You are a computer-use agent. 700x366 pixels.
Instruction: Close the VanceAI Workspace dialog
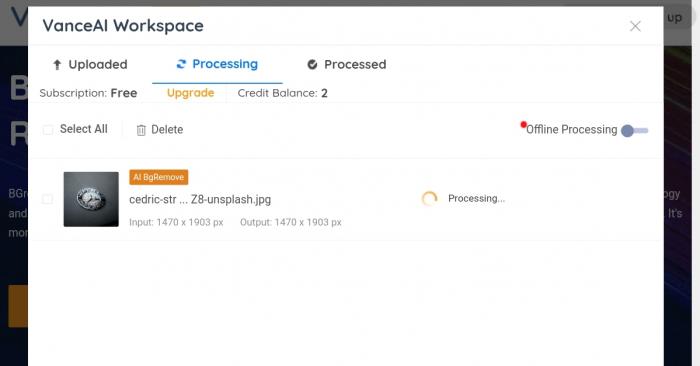pos(635,26)
